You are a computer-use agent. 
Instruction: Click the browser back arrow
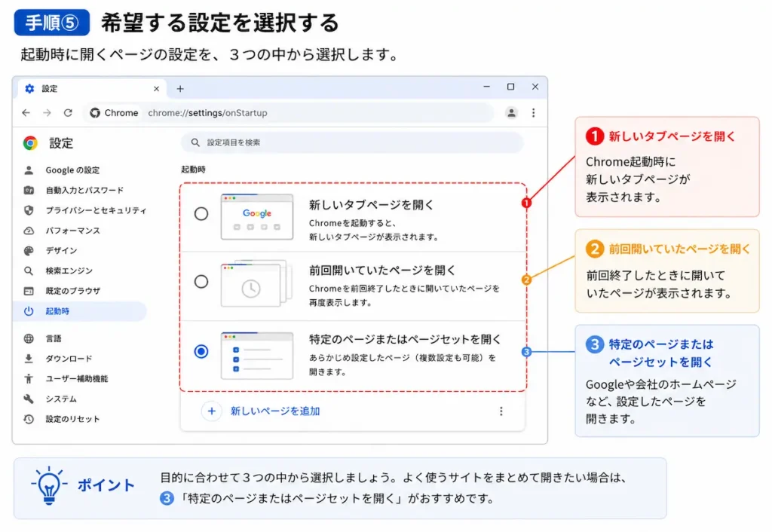[26, 113]
